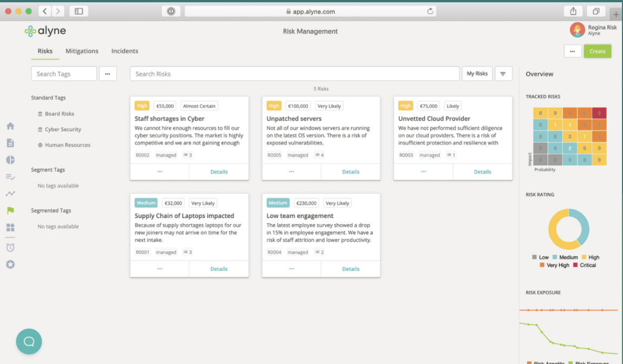Open more menu on Supply Chain card

click(x=160, y=269)
